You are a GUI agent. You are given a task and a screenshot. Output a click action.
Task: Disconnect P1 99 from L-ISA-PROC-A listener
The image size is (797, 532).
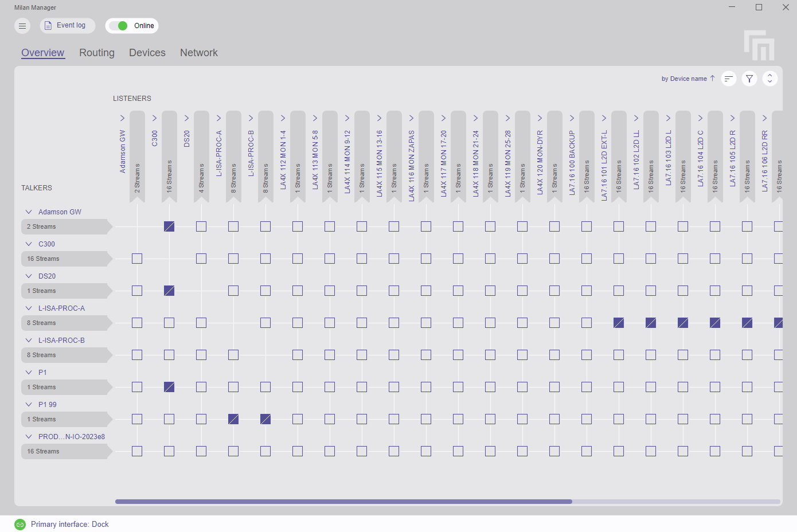pyautogui.click(x=233, y=419)
